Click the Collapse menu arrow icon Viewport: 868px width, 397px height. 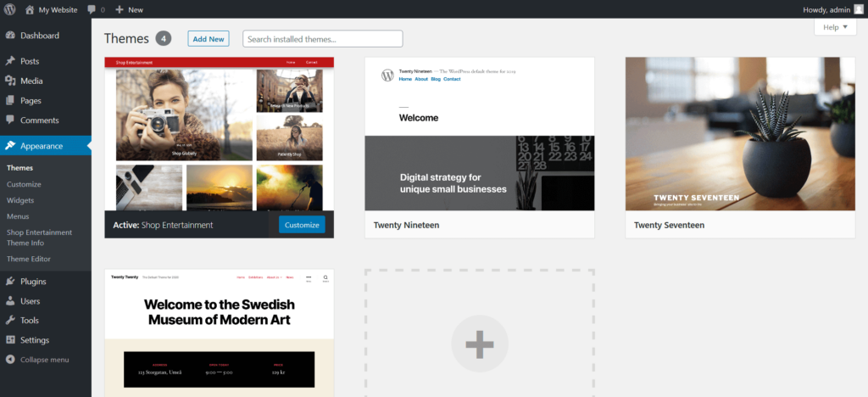[10, 360]
